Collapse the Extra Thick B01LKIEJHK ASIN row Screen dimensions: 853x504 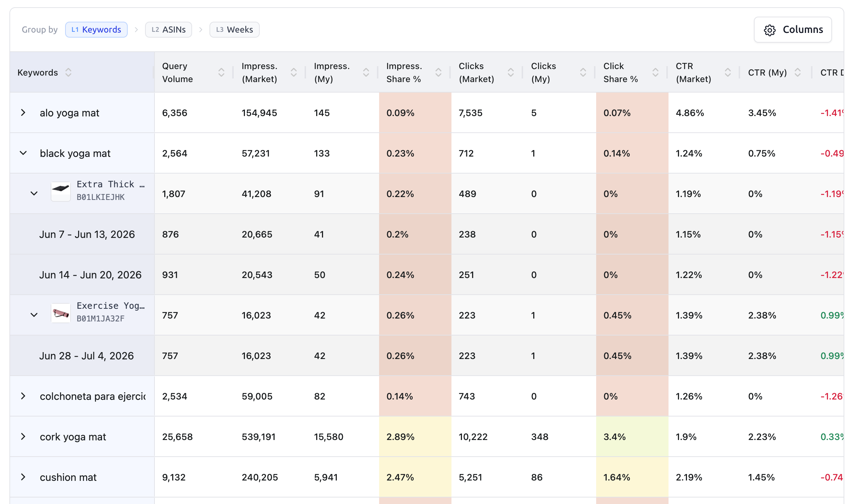pos(34,194)
